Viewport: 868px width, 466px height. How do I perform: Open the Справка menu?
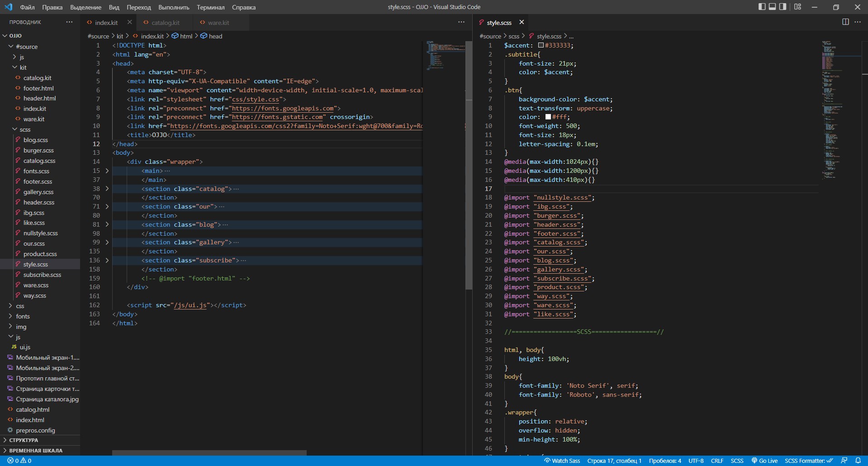pyautogui.click(x=244, y=7)
